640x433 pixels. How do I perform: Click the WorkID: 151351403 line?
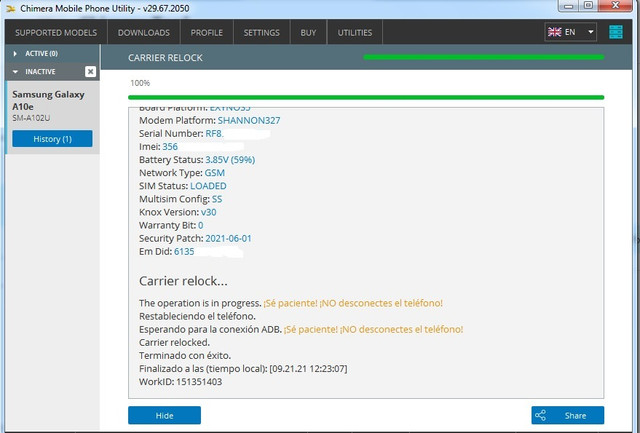coord(180,382)
